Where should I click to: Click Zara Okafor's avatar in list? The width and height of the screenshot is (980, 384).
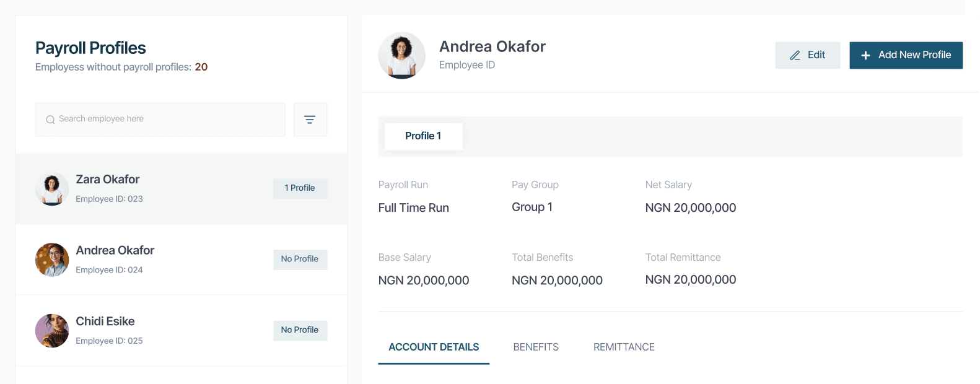tap(52, 189)
